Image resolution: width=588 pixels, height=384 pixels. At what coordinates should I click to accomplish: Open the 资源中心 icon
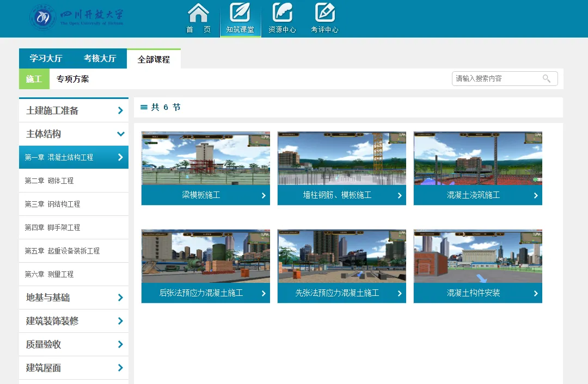[282, 13]
